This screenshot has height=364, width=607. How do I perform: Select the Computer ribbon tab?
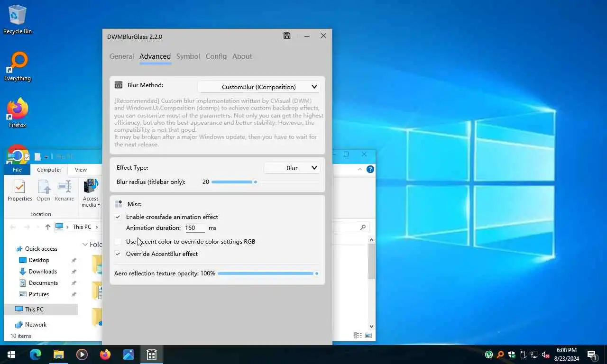49,169
